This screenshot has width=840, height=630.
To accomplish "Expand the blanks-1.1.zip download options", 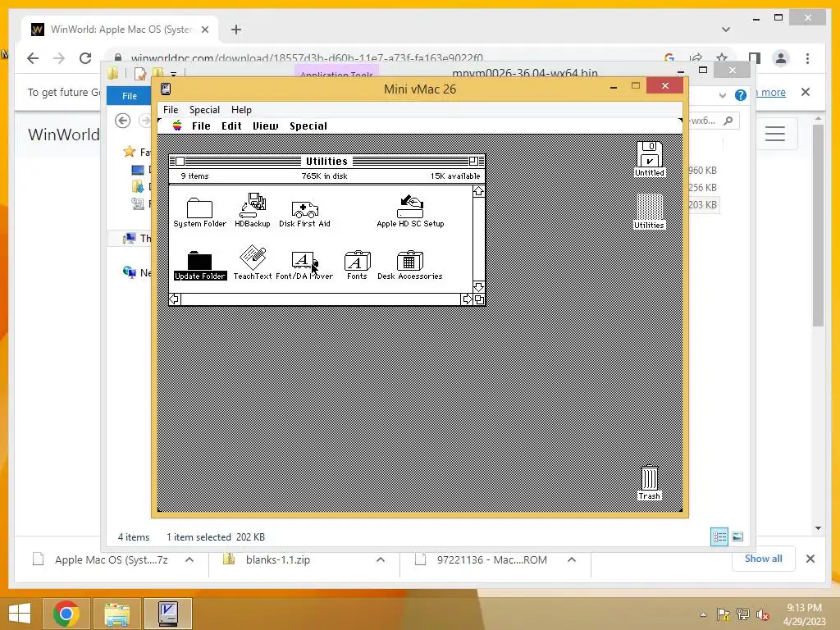I will [x=381, y=559].
